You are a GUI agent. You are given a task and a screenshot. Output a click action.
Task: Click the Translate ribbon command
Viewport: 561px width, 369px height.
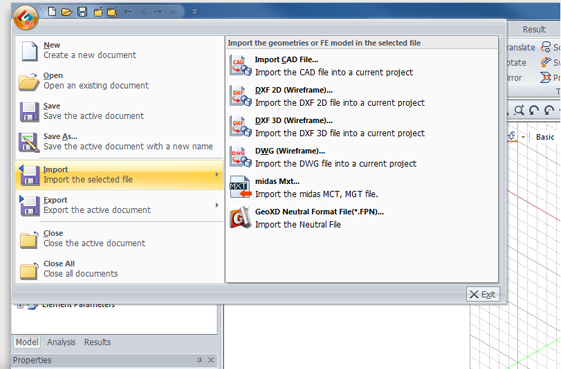point(521,48)
